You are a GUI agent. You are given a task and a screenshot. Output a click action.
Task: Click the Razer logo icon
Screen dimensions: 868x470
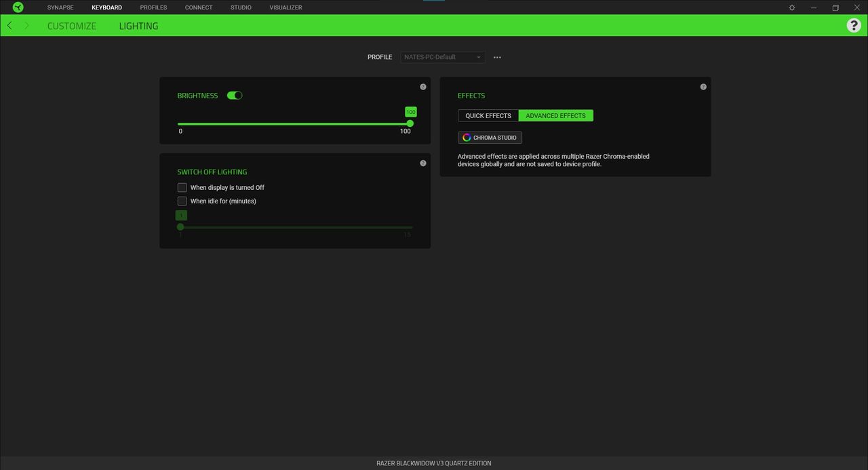tap(18, 7)
